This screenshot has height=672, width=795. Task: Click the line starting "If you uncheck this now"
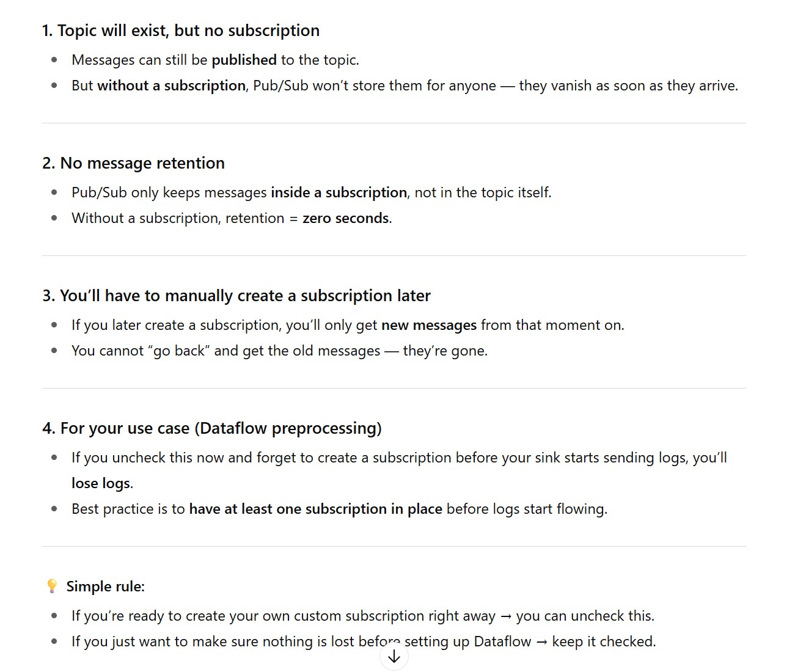point(398,458)
